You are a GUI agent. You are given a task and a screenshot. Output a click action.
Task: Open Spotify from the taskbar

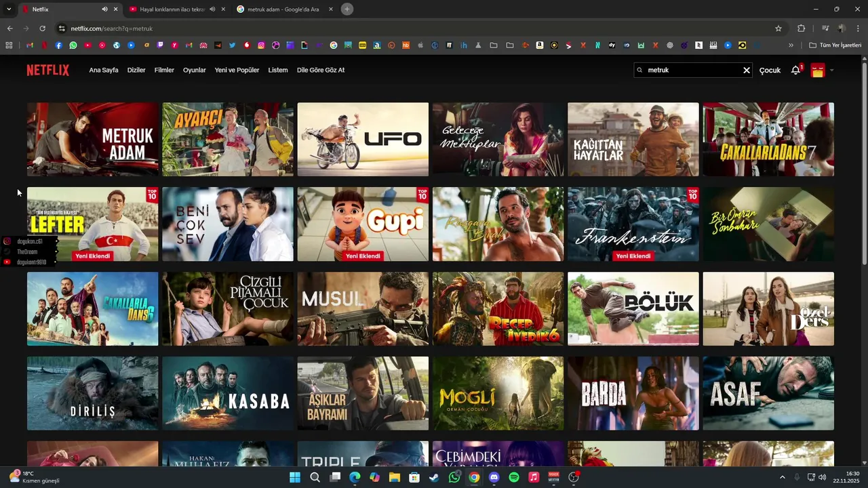514,477
